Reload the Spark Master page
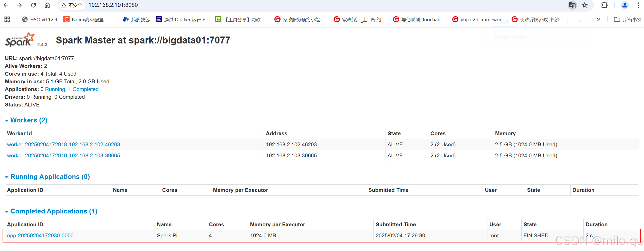 [x=33, y=5]
